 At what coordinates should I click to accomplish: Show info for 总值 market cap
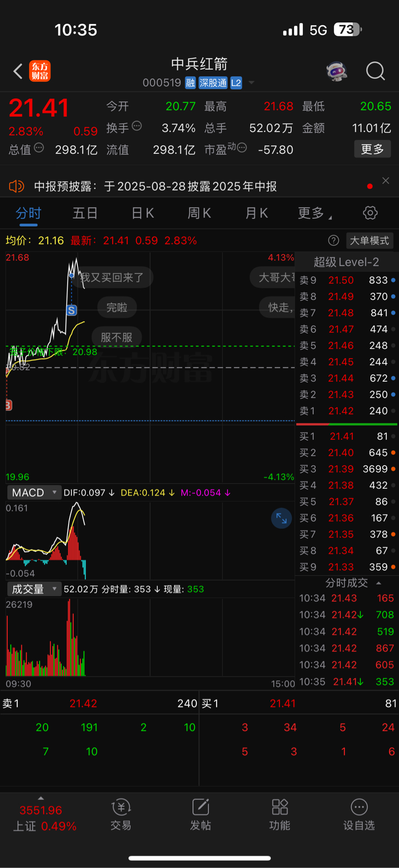(39, 148)
